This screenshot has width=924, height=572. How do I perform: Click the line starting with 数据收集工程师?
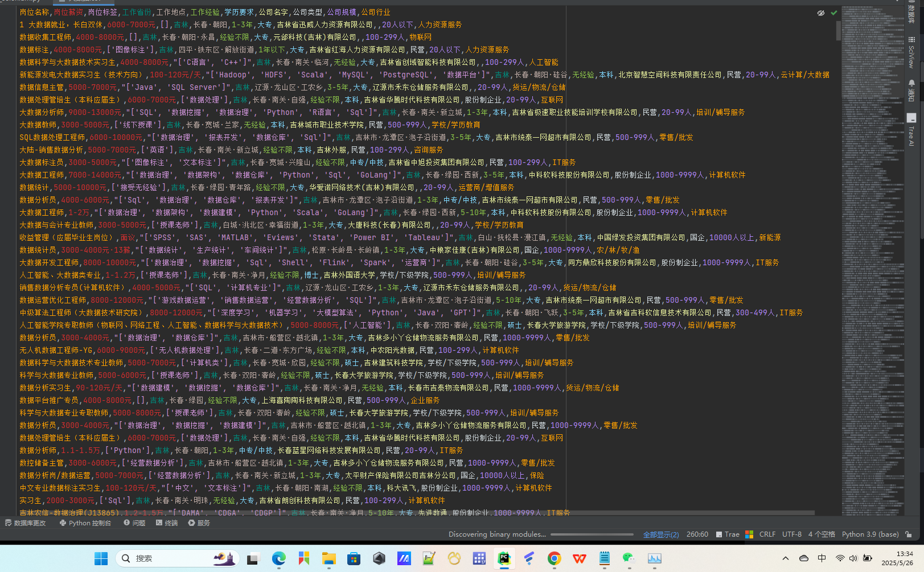(225, 37)
